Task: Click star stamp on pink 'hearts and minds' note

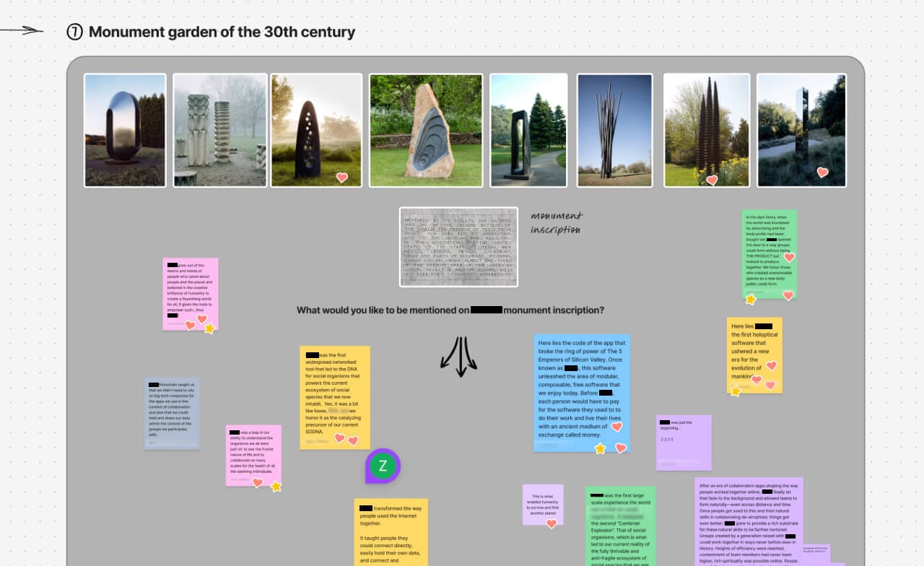Action: point(209,328)
